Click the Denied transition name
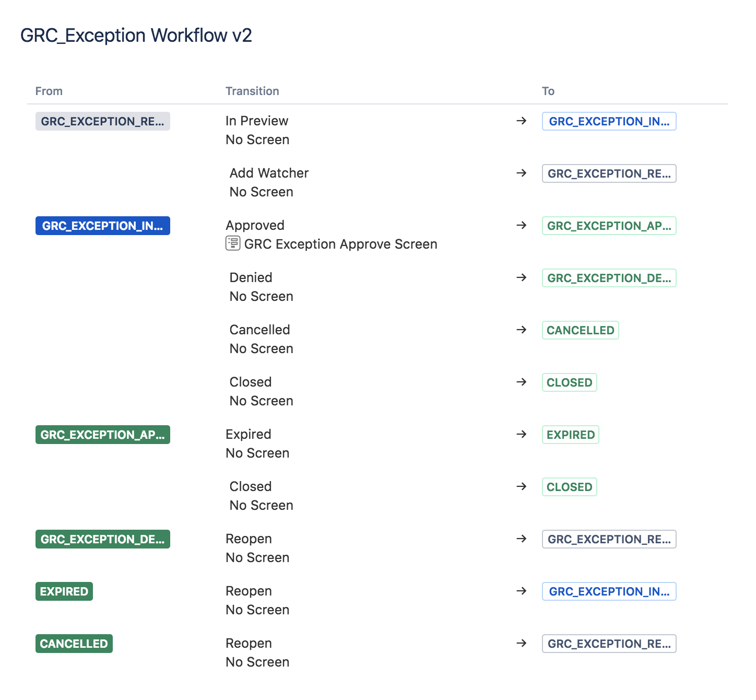The width and height of the screenshot is (756, 700). pyautogui.click(x=251, y=277)
